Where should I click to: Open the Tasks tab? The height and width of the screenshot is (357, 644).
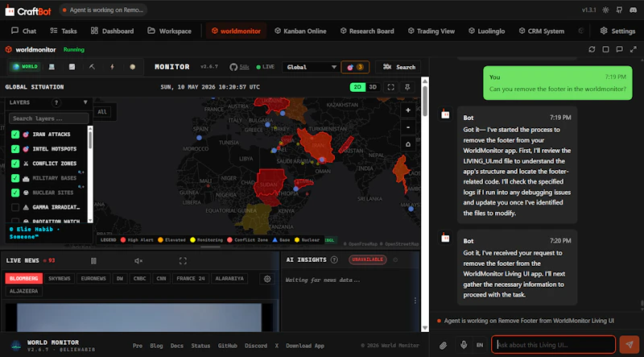[x=64, y=31]
